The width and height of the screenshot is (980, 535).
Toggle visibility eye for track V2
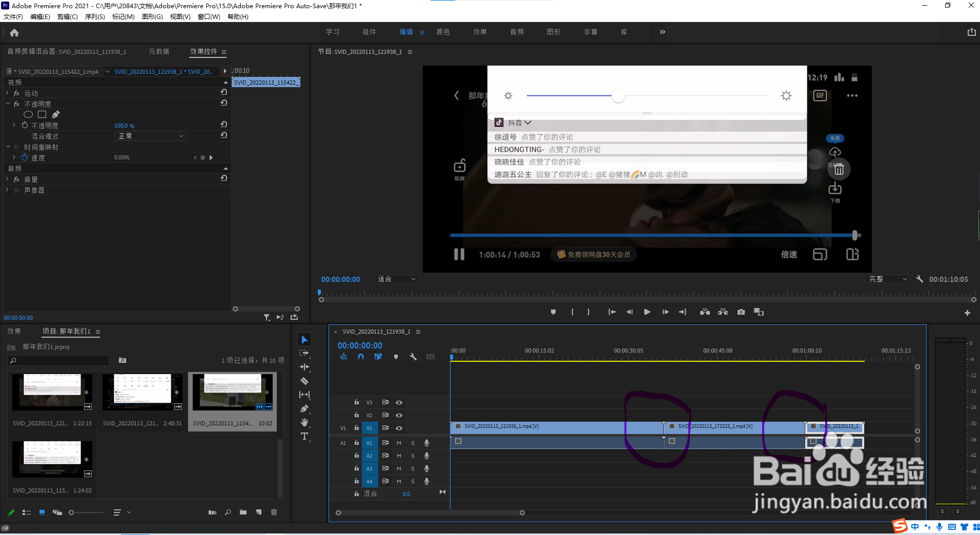(399, 415)
